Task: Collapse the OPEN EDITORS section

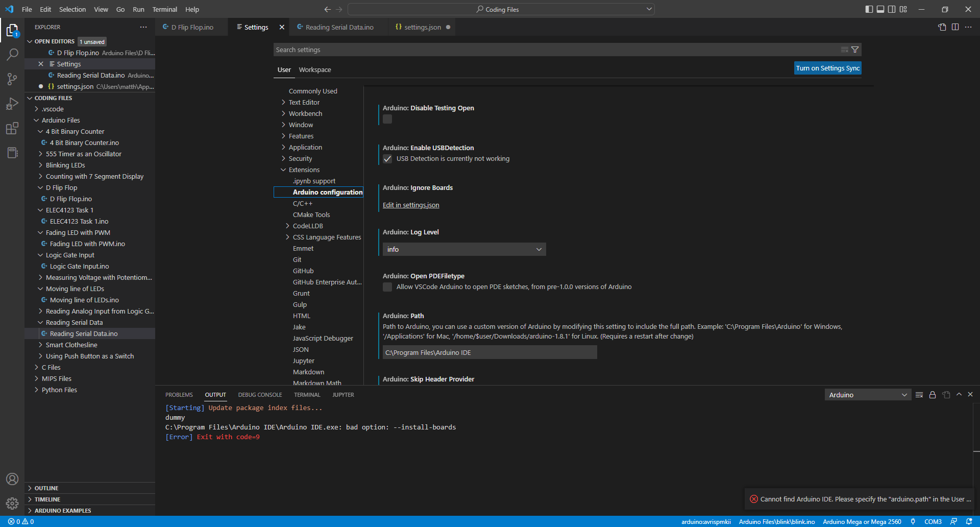Action: 54,41
